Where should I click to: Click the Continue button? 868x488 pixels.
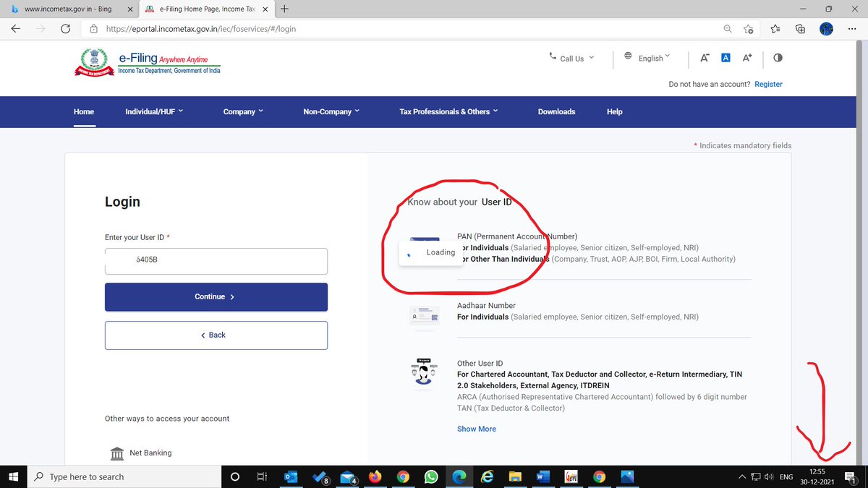click(216, 296)
